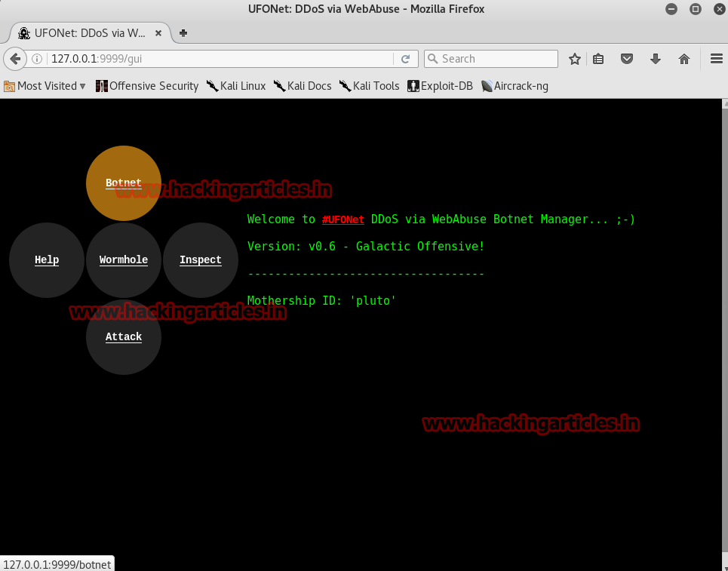Open Kali Docs bookmark
The height and width of the screenshot is (571, 728).
(303, 86)
